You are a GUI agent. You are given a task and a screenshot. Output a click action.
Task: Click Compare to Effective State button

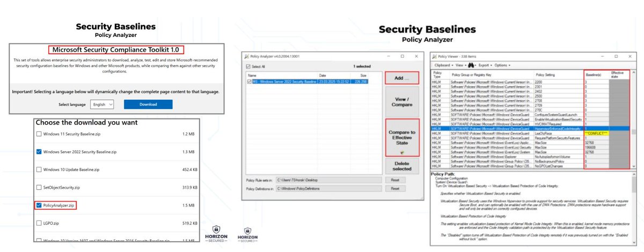click(402, 139)
